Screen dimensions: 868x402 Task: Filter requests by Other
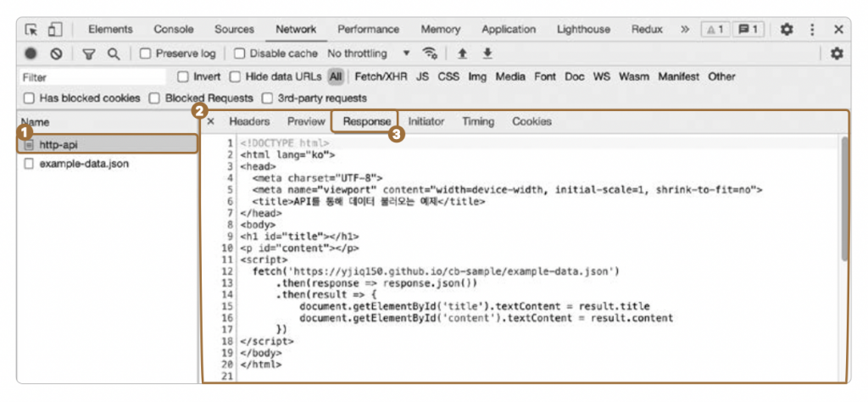point(721,77)
